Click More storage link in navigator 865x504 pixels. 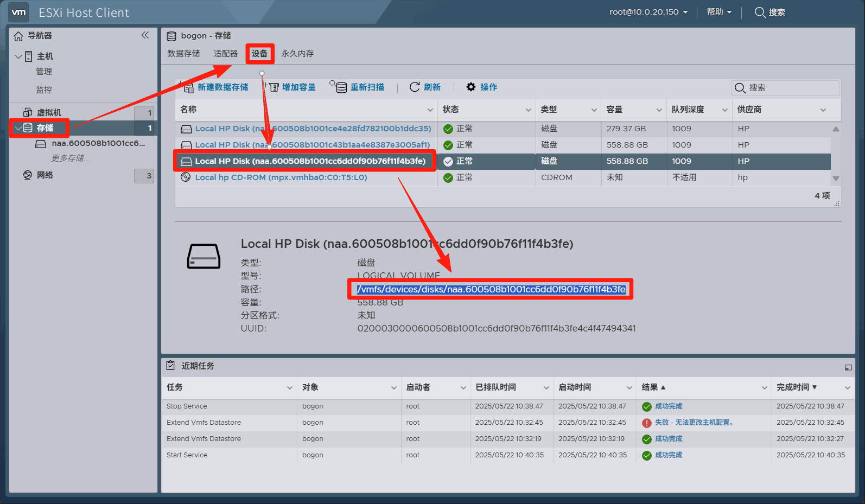pos(71,158)
